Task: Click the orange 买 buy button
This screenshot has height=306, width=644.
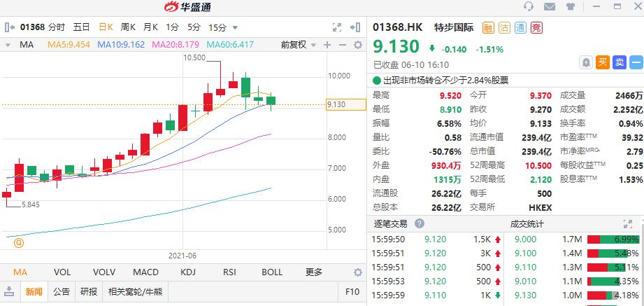Action: coord(603,62)
